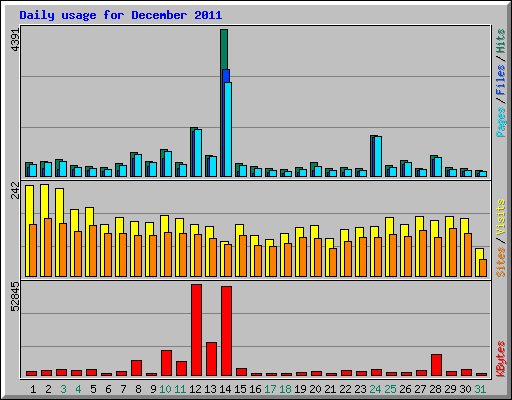
Task: Click day label '21' on the x-axis
Action: (x=330, y=389)
